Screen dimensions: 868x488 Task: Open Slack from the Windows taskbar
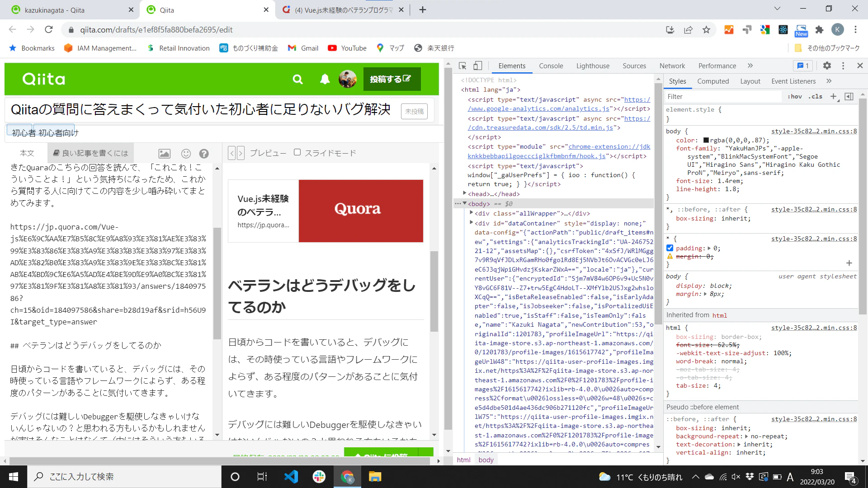click(x=319, y=477)
